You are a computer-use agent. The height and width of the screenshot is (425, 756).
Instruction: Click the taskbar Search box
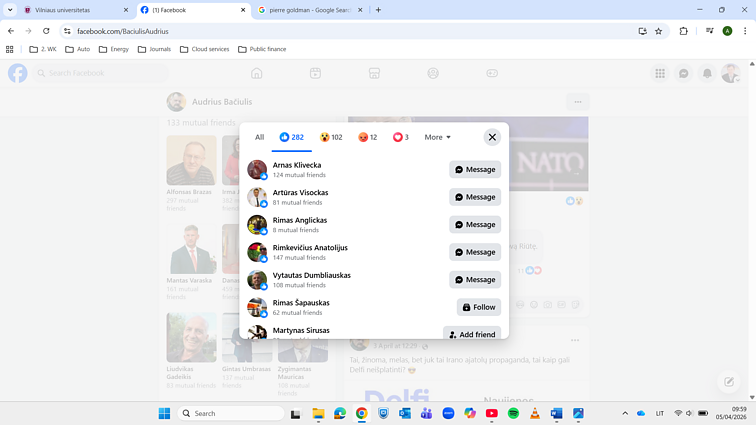pos(231,413)
